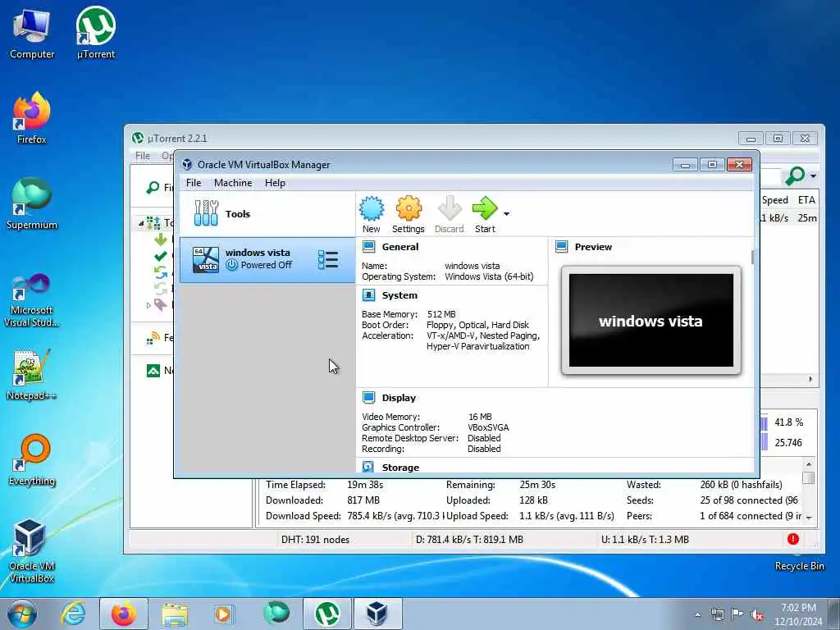Open the Supermium desktop shortcut

[x=32, y=203]
